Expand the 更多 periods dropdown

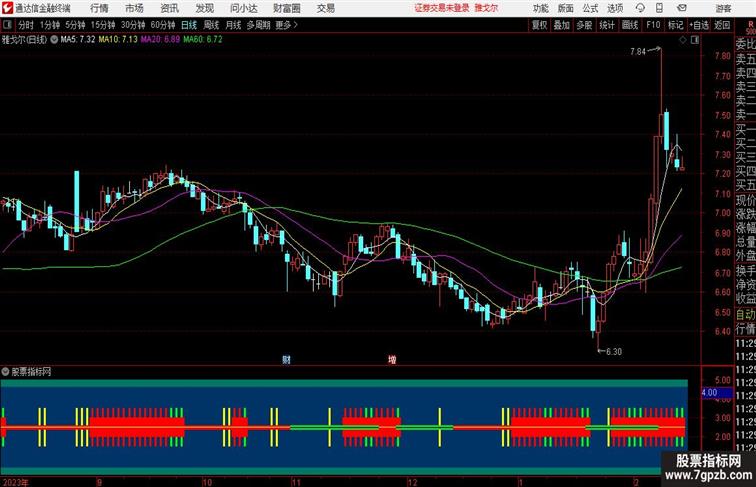click(287, 25)
